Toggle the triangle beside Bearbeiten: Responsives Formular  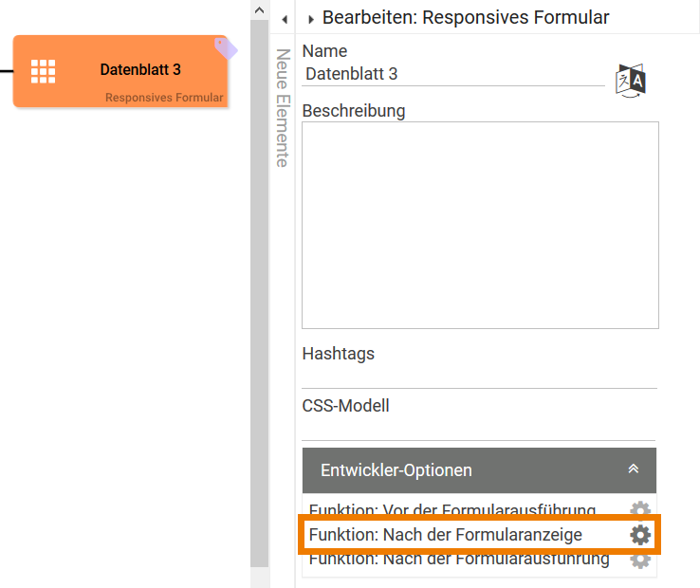pyautogui.click(x=311, y=19)
